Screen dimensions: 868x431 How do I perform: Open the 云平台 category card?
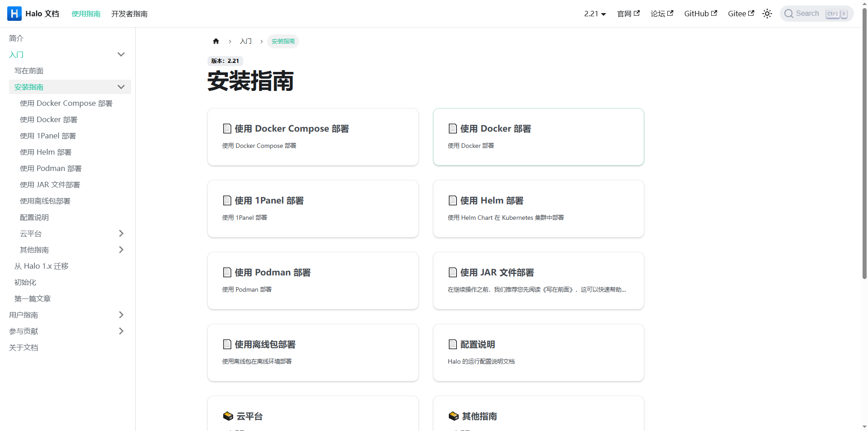313,414
